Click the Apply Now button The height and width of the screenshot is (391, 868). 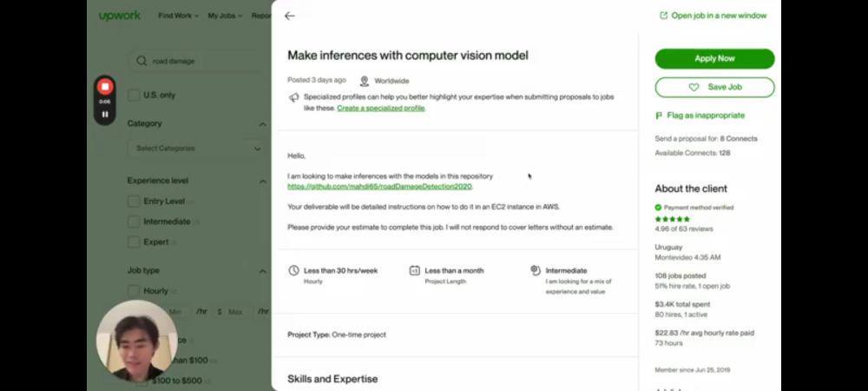(714, 59)
